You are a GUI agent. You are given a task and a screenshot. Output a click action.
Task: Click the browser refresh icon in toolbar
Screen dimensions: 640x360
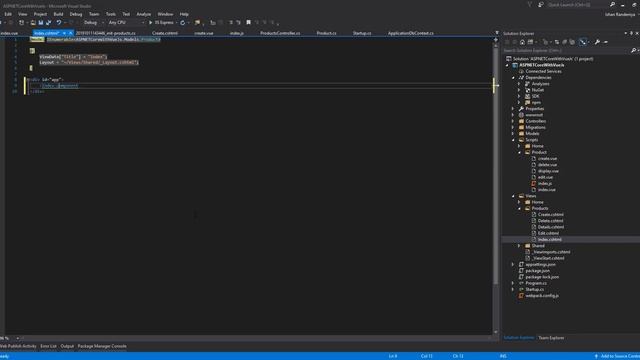click(x=182, y=22)
